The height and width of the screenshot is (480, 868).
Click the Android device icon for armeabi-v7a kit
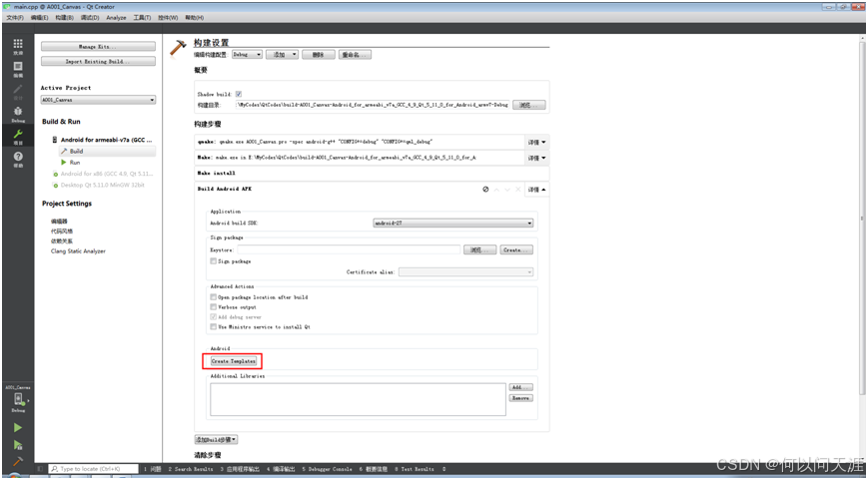(x=55, y=141)
